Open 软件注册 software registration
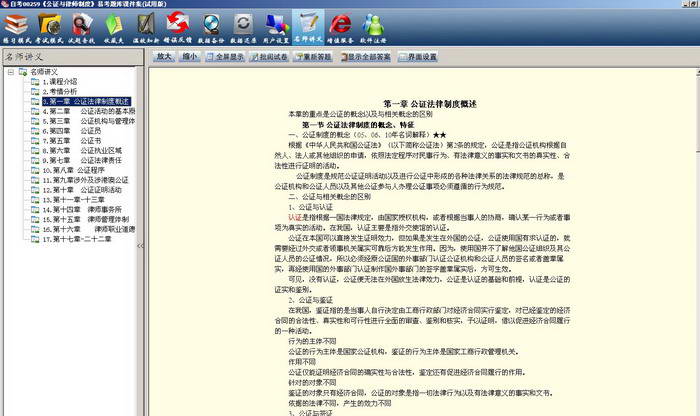 pos(374,28)
